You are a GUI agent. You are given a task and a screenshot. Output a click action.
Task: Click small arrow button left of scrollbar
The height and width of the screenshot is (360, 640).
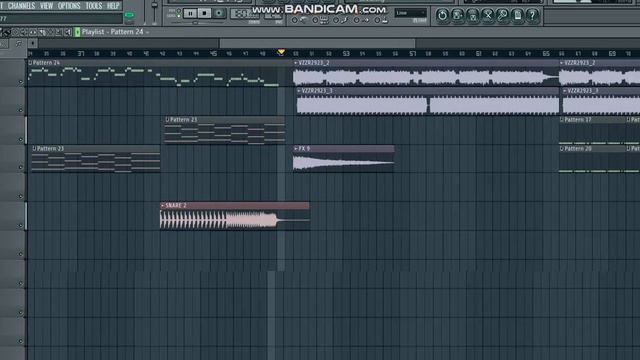tap(33, 43)
